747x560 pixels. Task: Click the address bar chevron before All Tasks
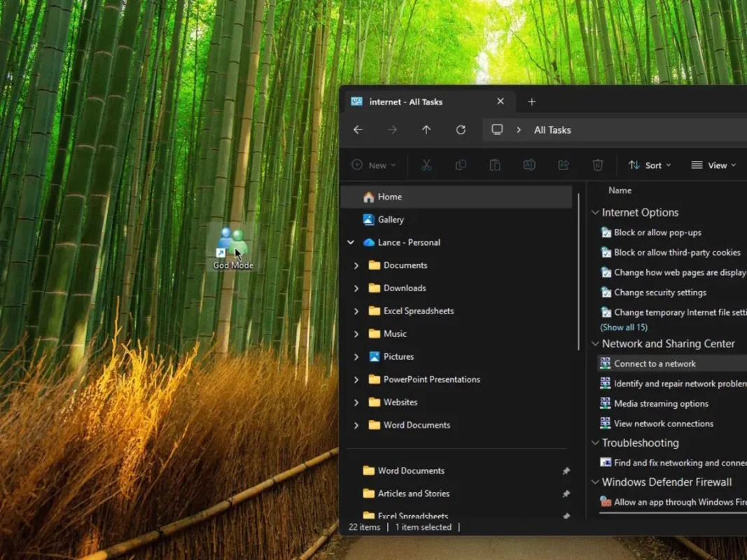click(519, 129)
